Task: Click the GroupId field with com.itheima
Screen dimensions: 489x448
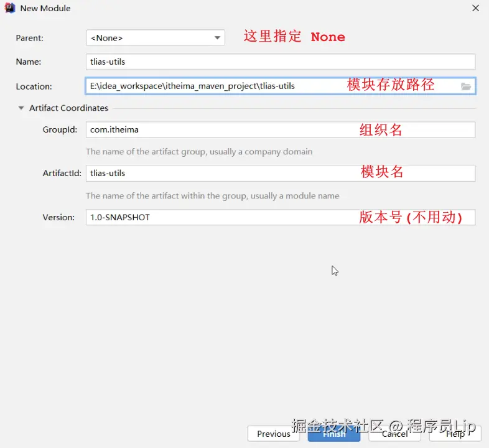Action: (x=281, y=129)
